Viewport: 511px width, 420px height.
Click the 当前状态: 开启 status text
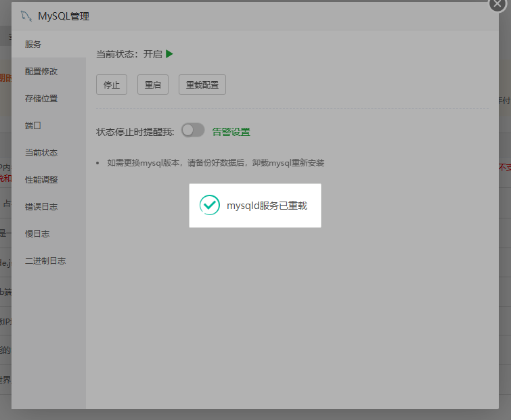(x=129, y=54)
